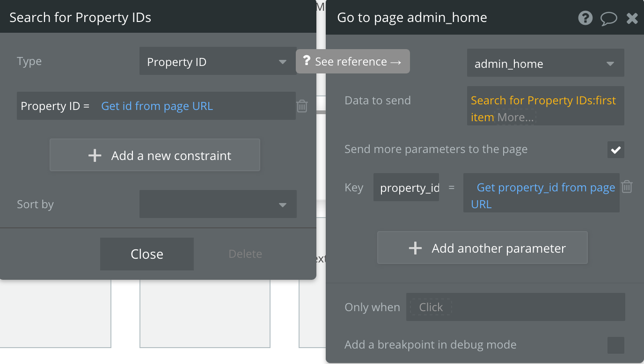Image resolution: width=644 pixels, height=364 pixels.
Task: Click Add a new constraint button
Action: [x=155, y=155]
